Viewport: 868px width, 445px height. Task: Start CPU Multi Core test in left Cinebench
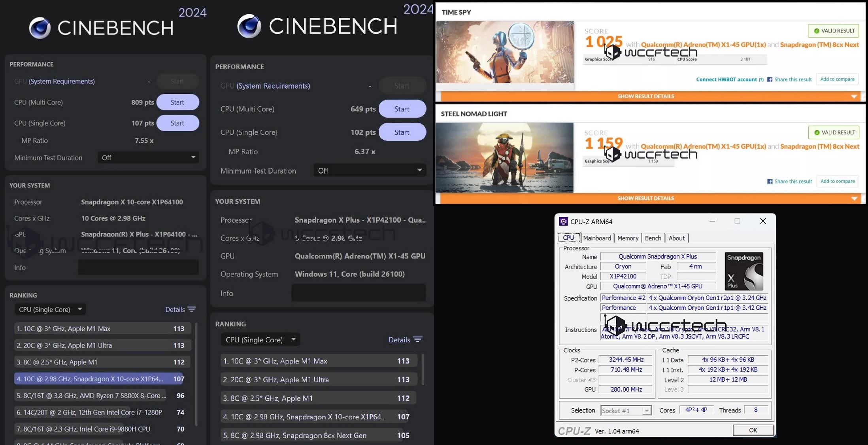click(177, 102)
